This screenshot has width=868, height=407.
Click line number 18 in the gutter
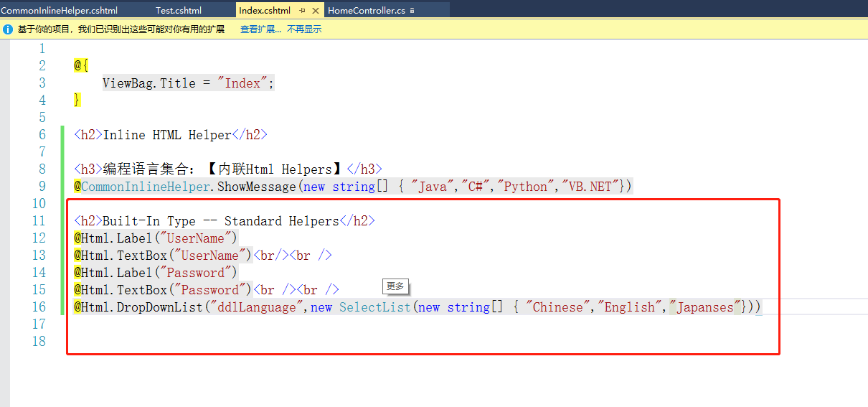coord(38,342)
